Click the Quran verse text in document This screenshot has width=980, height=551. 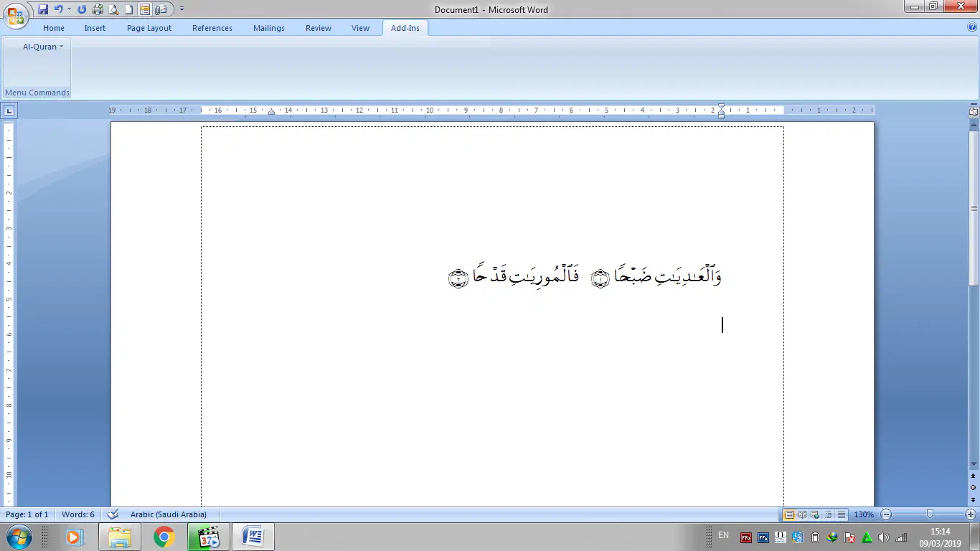pyautogui.click(x=585, y=277)
